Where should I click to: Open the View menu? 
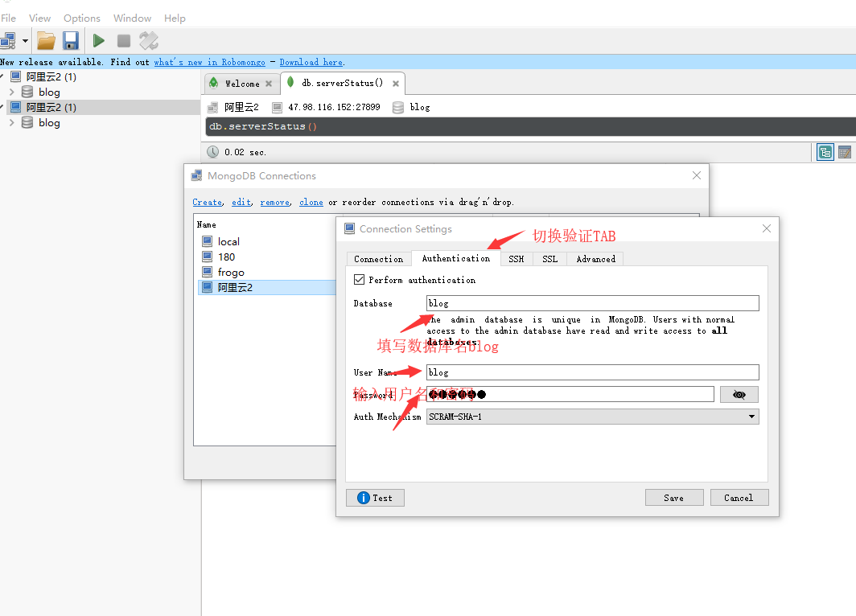click(x=40, y=18)
